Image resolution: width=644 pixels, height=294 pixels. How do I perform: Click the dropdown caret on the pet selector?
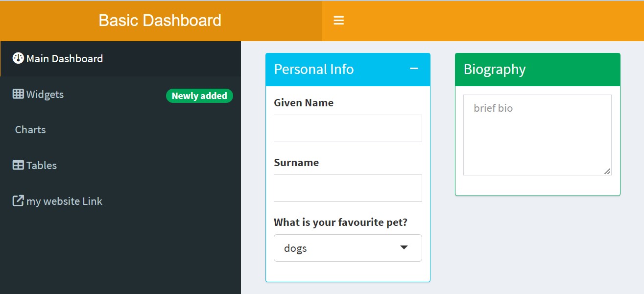point(404,248)
